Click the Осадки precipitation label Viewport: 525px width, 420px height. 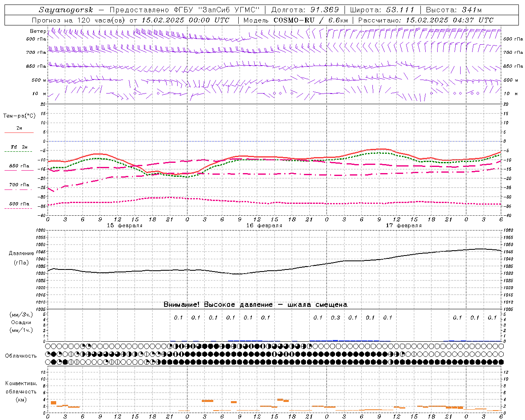pos(21,322)
